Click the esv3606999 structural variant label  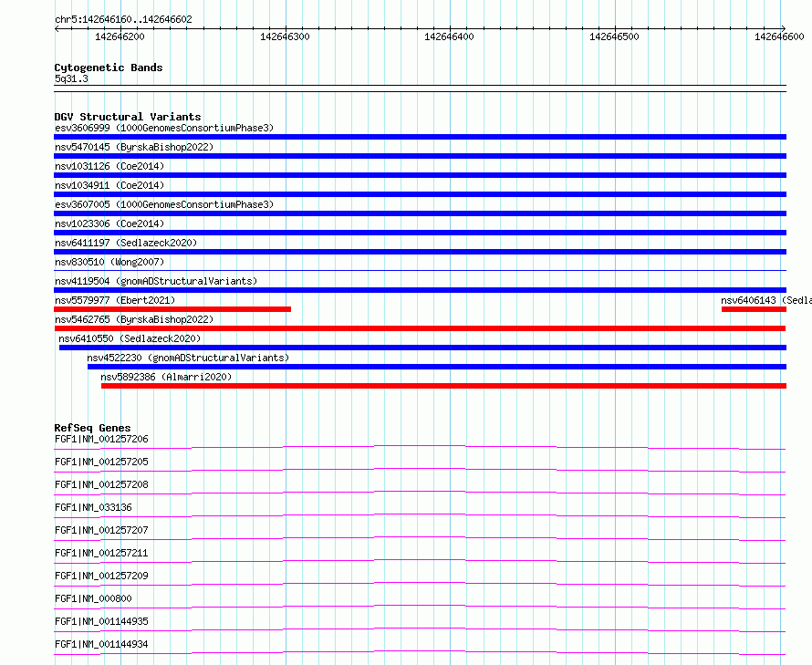(164, 128)
